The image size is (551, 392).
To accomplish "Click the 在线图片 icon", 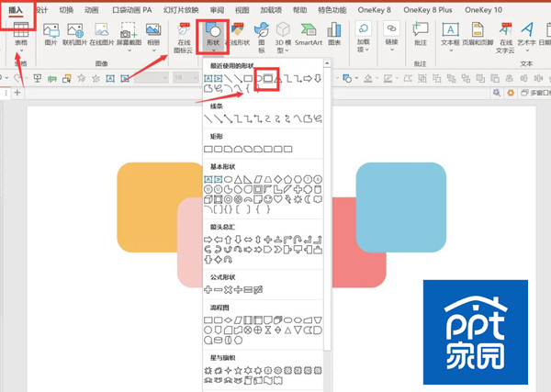I will click(x=102, y=34).
